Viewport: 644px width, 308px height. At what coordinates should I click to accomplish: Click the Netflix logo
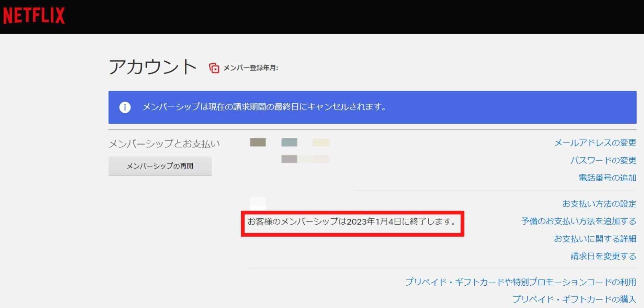point(34,16)
